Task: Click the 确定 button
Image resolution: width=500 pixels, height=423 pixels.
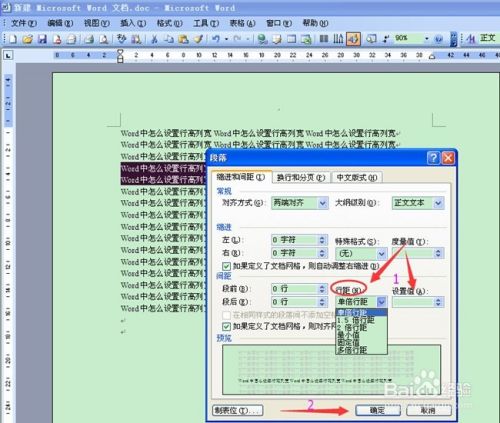Action: (378, 410)
